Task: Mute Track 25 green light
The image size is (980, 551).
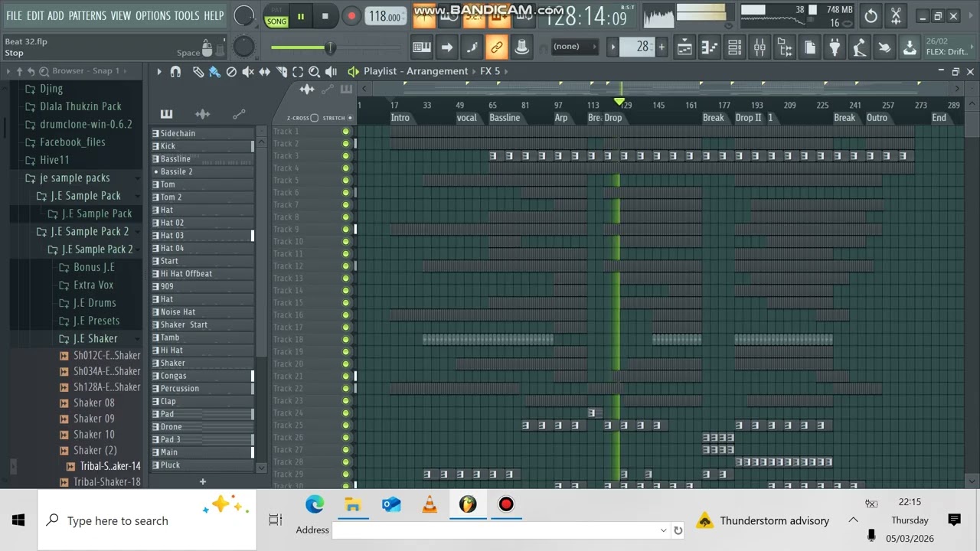Action: click(346, 425)
